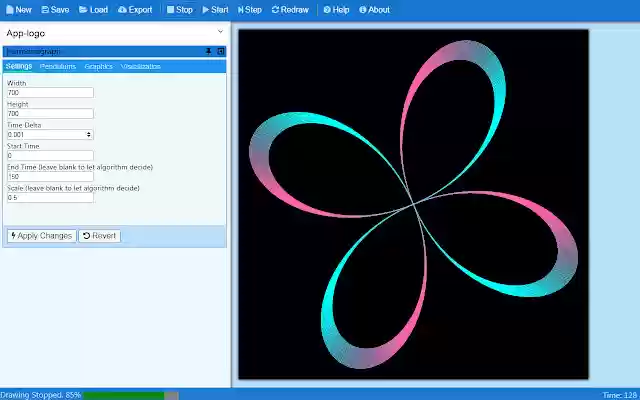Click the New file toolbar button

[x=18, y=9]
